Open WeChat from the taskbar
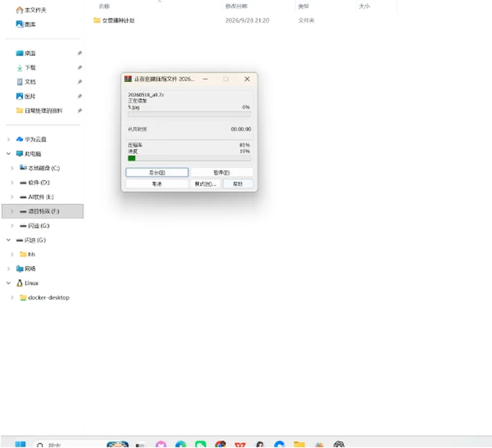This screenshot has width=492, height=448. pyautogui.click(x=200, y=444)
